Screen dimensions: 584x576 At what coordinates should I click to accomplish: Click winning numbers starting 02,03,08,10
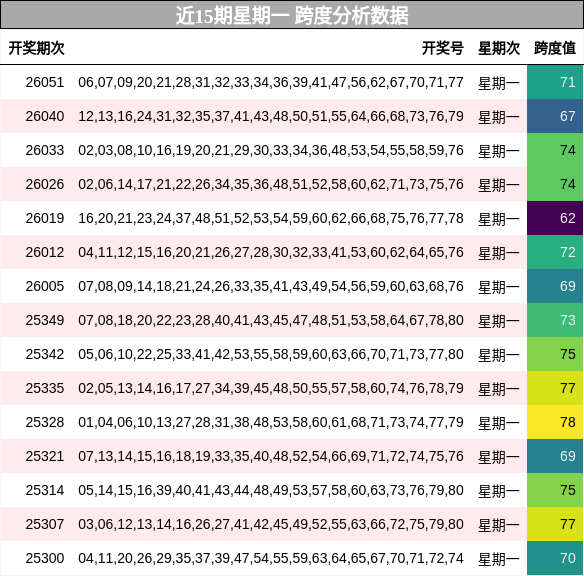click(271, 150)
